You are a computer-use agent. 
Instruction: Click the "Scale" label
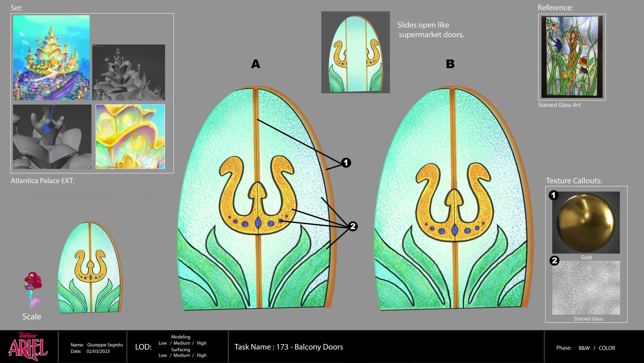[x=32, y=316]
